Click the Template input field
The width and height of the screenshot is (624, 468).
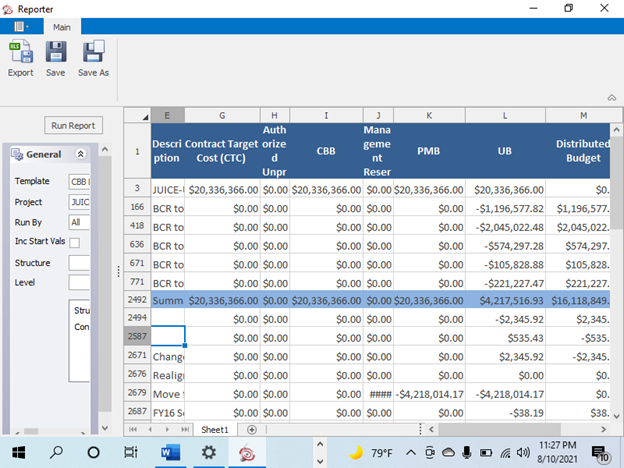click(x=80, y=181)
